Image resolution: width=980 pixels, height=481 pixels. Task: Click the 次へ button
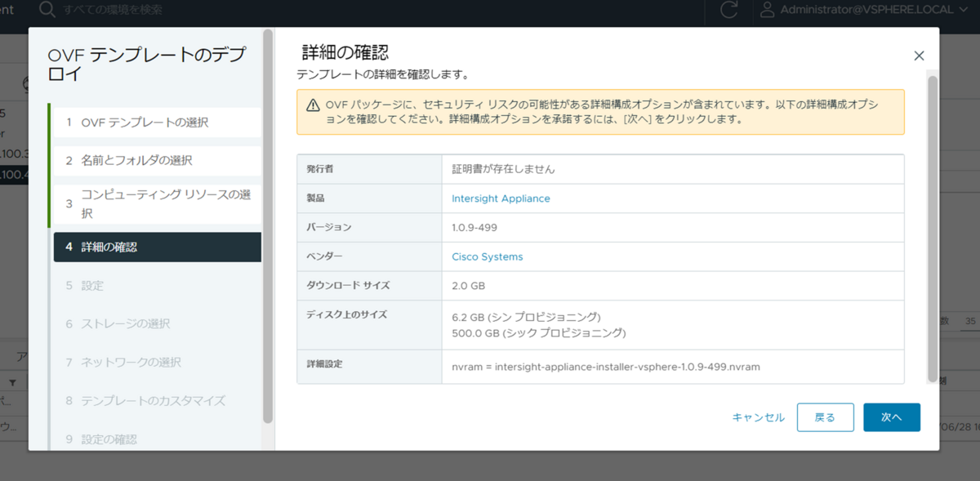pos(891,417)
